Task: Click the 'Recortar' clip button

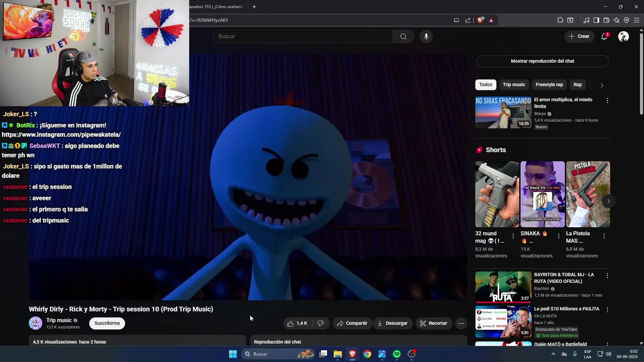Action: pyautogui.click(x=433, y=323)
